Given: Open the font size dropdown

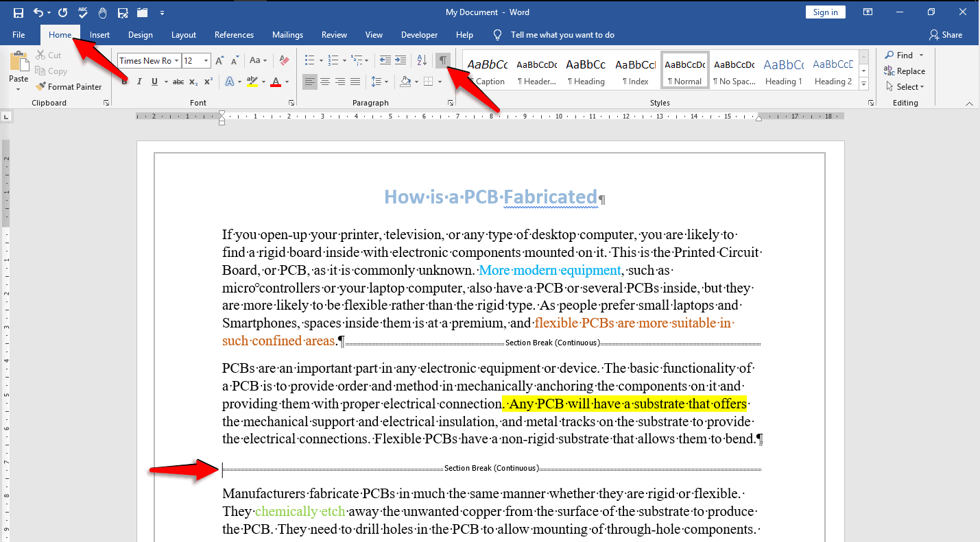Looking at the screenshot, I should (206, 60).
